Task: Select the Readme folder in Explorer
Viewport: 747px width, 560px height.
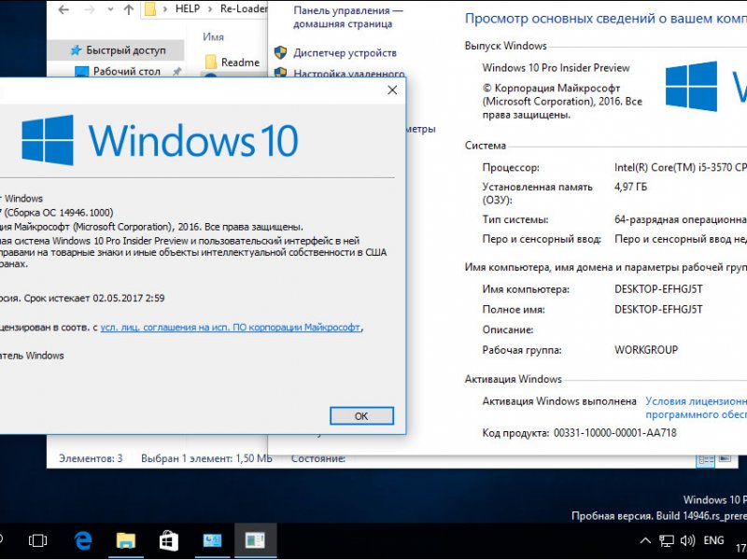Action: point(233,63)
